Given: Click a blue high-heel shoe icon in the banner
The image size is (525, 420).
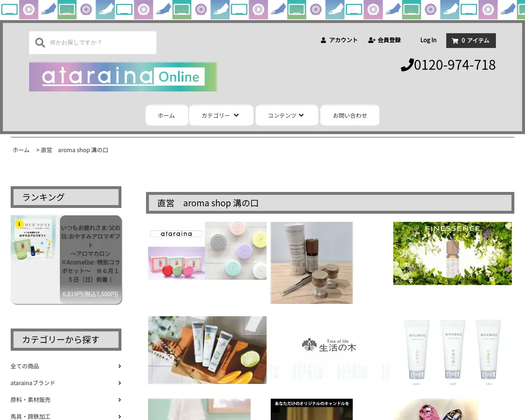Looking at the screenshot, I should (48, 9).
